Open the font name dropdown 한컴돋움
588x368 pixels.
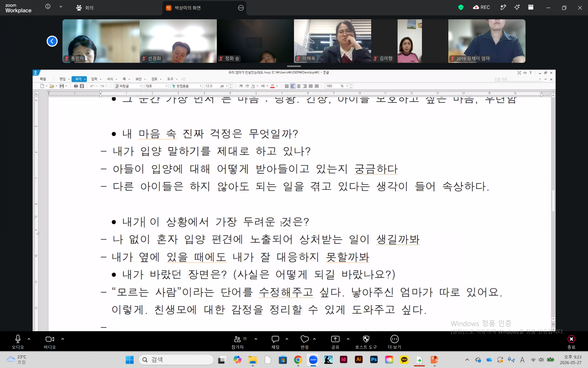(x=187, y=86)
